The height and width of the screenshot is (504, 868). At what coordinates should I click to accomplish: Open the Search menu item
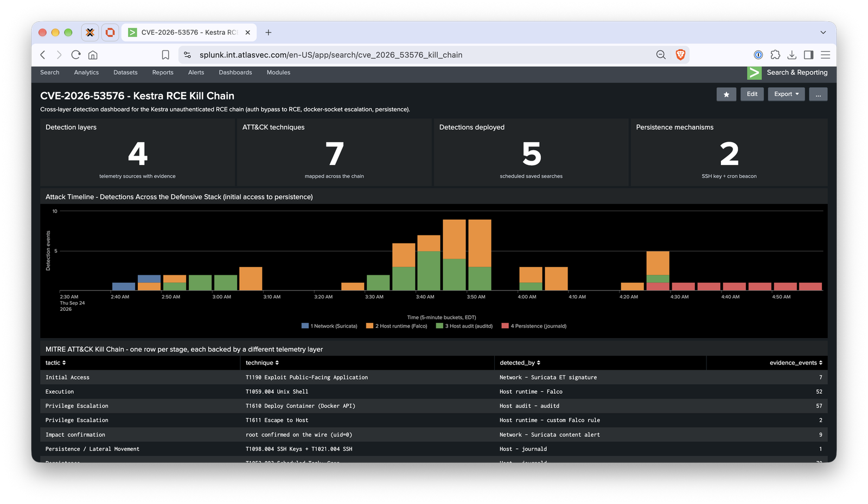(49, 72)
